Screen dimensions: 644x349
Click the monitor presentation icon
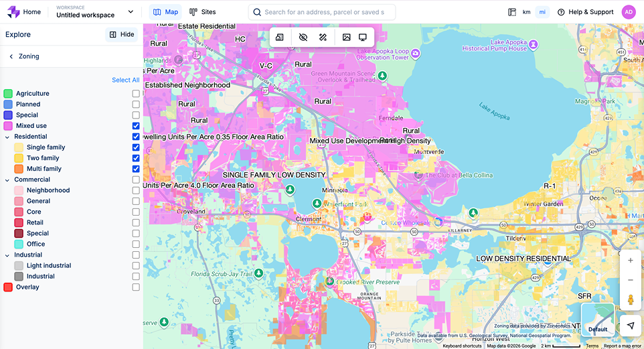(363, 38)
